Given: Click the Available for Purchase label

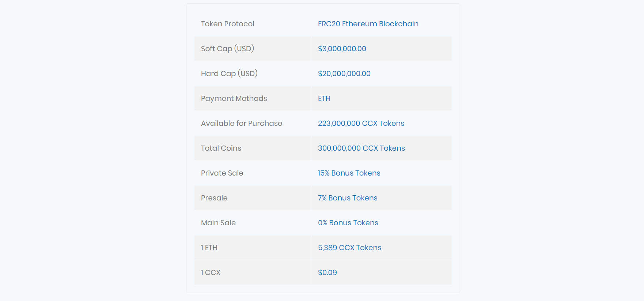Looking at the screenshot, I should click(242, 123).
